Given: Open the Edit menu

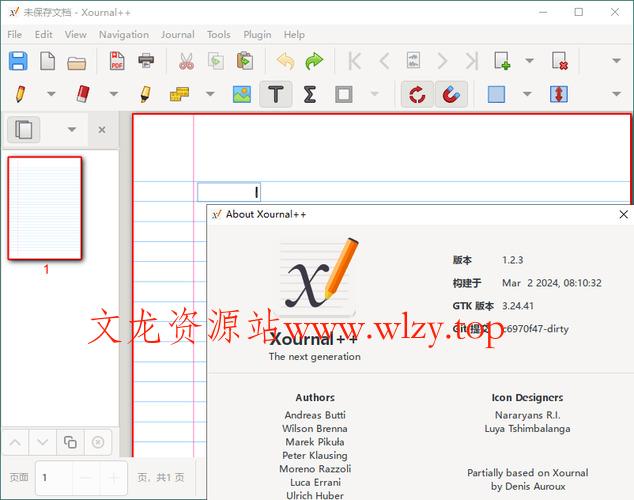Looking at the screenshot, I should coord(43,35).
